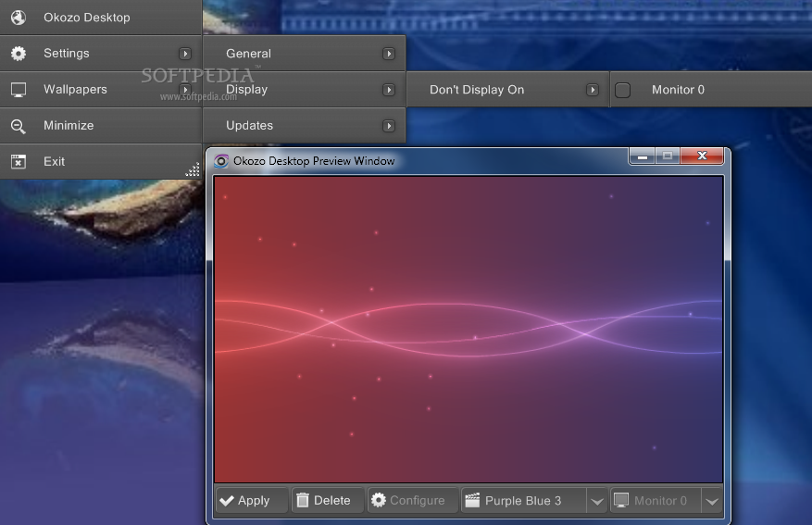Close the Okozo Desktop Preview Window

702,156
